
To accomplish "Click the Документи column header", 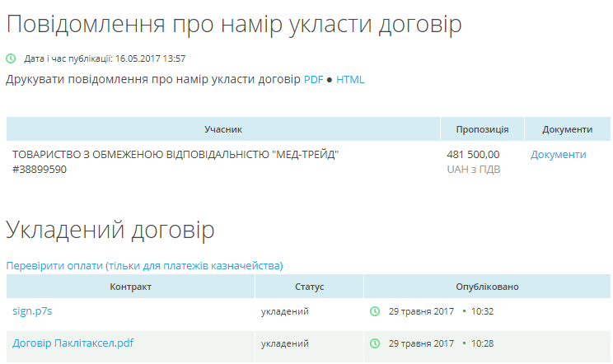I will pos(567,129).
